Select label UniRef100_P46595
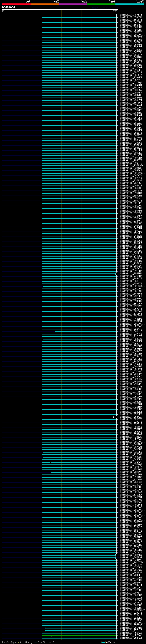This screenshot has height=644, width=146. coord(131,319)
